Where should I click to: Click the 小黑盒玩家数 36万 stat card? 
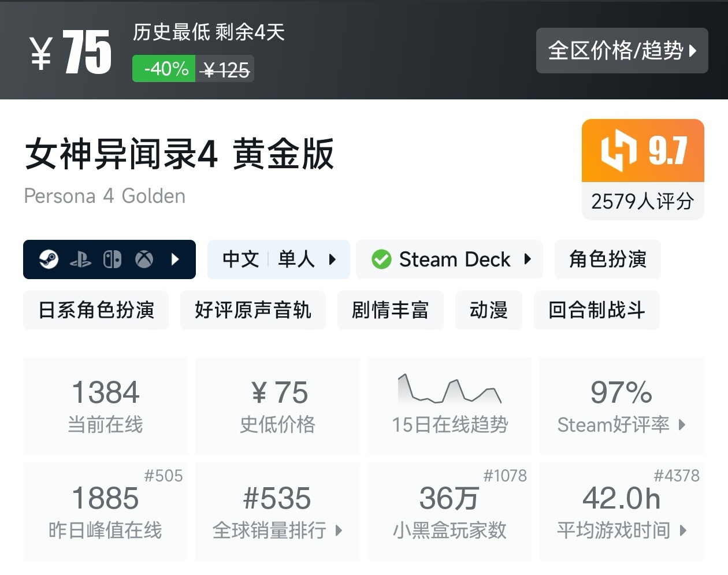point(450,511)
